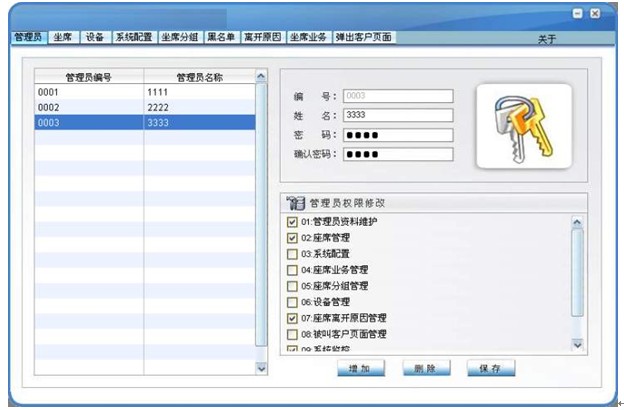Click down arrow of admin list scrollbar

(262, 367)
